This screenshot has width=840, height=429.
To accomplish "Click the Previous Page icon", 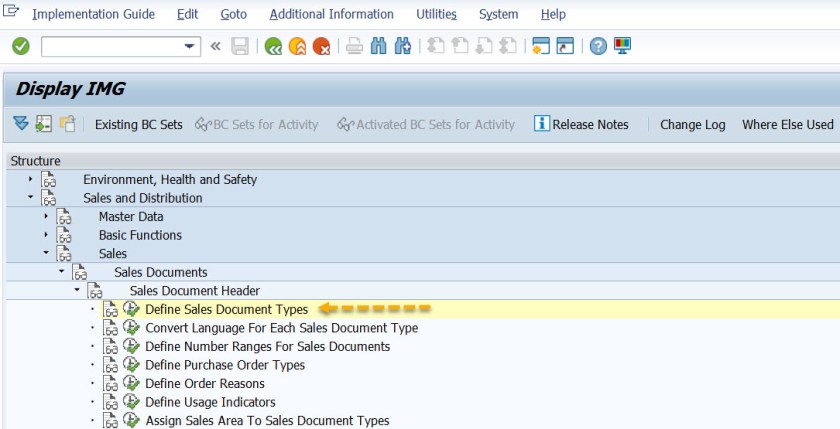I will pyautogui.click(x=460, y=47).
